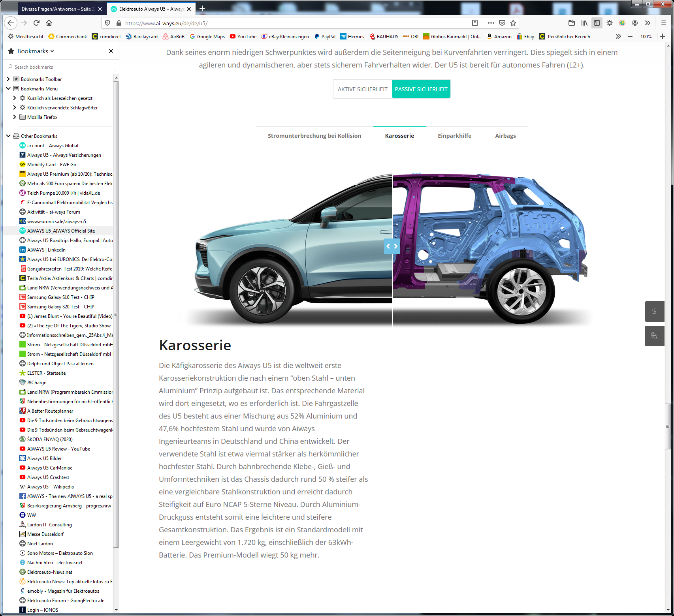
Task: Expand Kürzlich verwendete Schlagwörter
Action: [x=15, y=107]
